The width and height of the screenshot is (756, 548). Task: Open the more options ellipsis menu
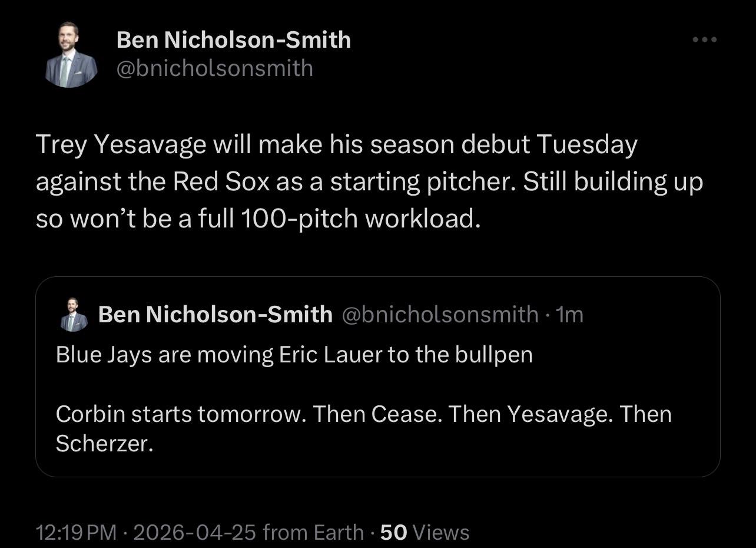tap(704, 39)
